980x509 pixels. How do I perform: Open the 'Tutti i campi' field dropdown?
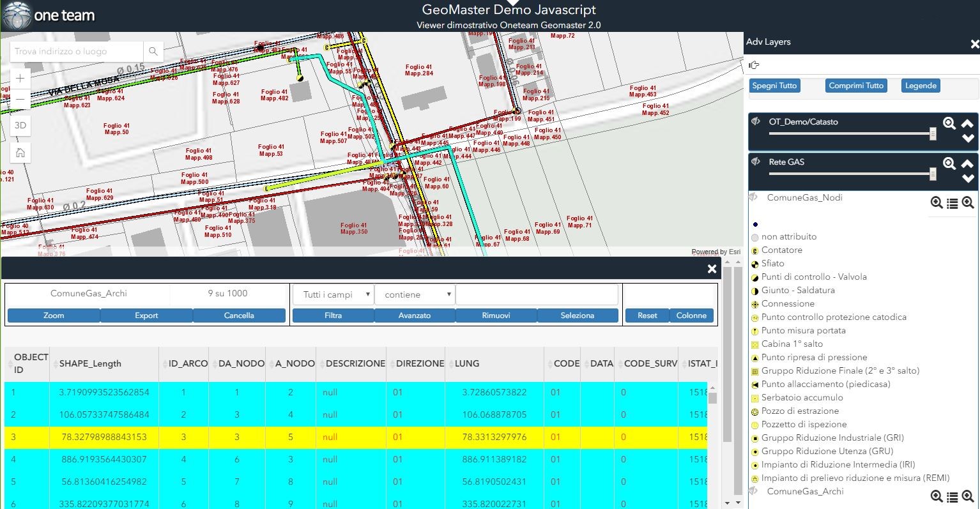pyautogui.click(x=333, y=294)
